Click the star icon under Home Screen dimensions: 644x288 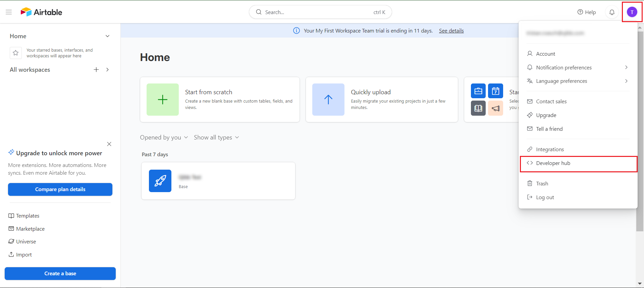[x=16, y=53]
